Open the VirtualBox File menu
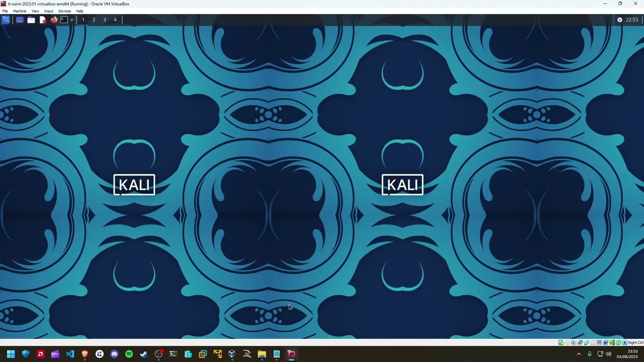The height and width of the screenshot is (362, 644). click(x=5, y=11)
